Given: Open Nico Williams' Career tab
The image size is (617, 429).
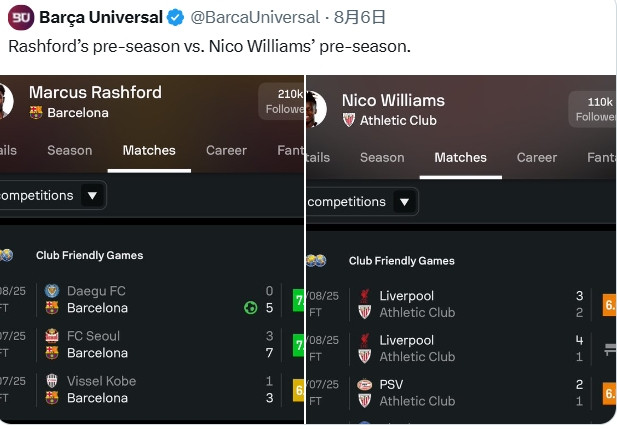Looking at the screenshot, I should click(x=537, y=157).
